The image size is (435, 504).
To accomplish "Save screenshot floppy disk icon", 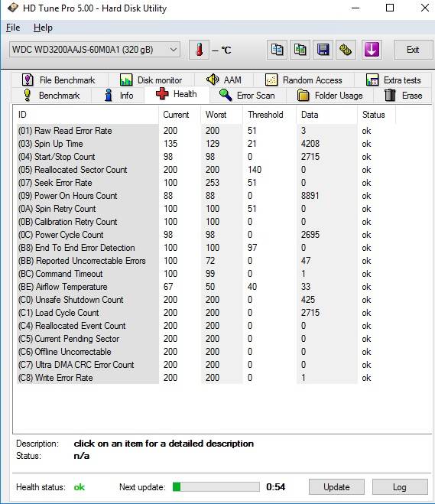I will click(323, 50).
